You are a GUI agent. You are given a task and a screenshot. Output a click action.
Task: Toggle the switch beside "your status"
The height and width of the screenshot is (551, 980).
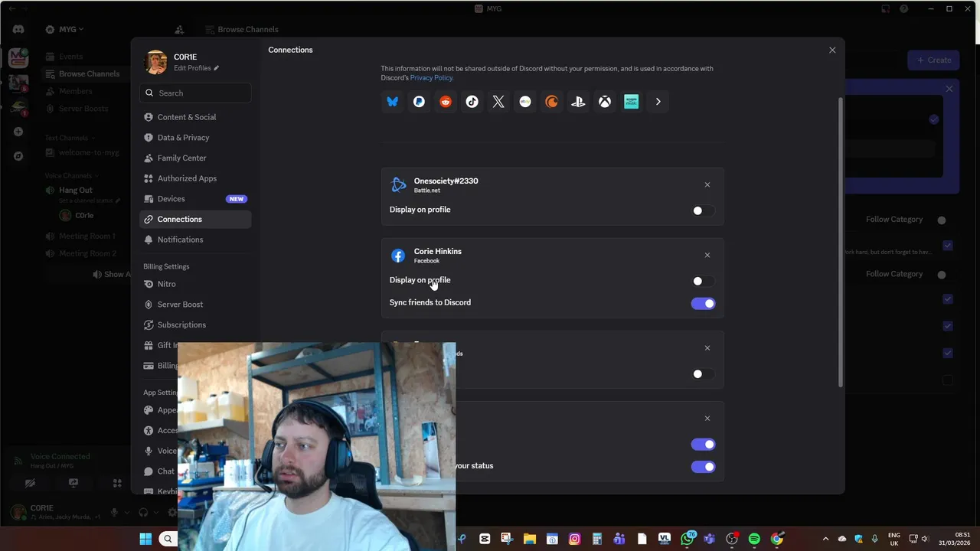(703, 467)
